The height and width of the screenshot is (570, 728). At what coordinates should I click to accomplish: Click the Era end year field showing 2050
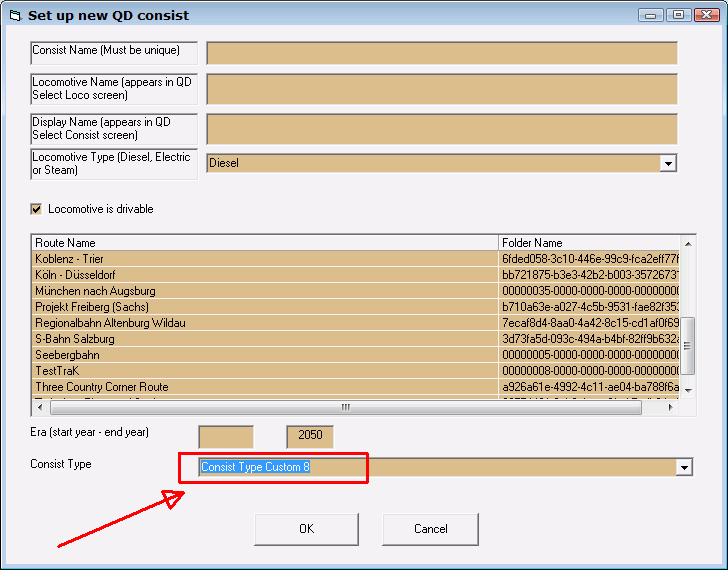pyautogui.click(x=310, y=437)
